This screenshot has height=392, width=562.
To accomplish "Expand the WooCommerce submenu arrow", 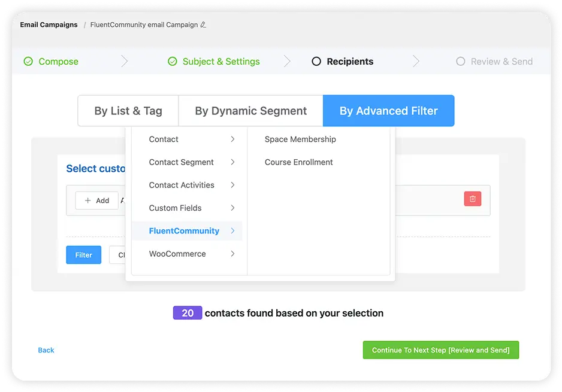I will click(x=232, y=254).
